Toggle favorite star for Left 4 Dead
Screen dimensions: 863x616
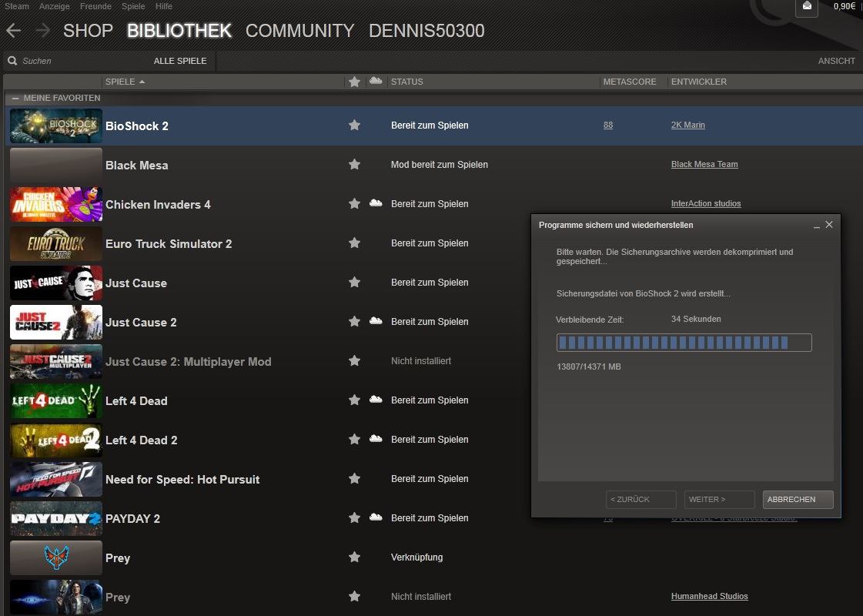pyautogui.click(x=354, y=400)
